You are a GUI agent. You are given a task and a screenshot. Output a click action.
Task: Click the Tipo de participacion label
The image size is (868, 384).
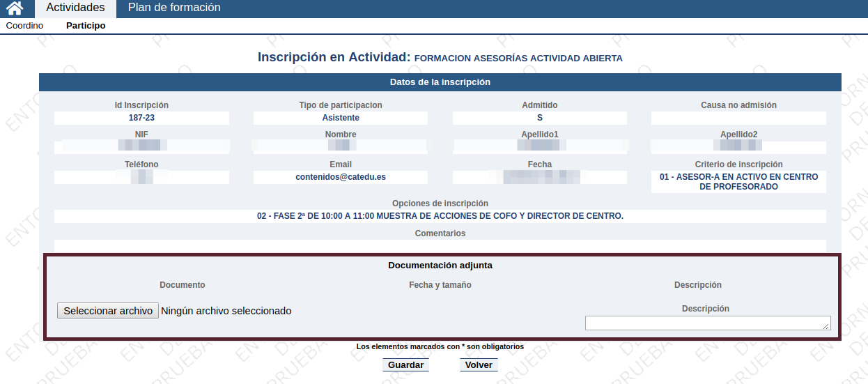click(341, 105)
